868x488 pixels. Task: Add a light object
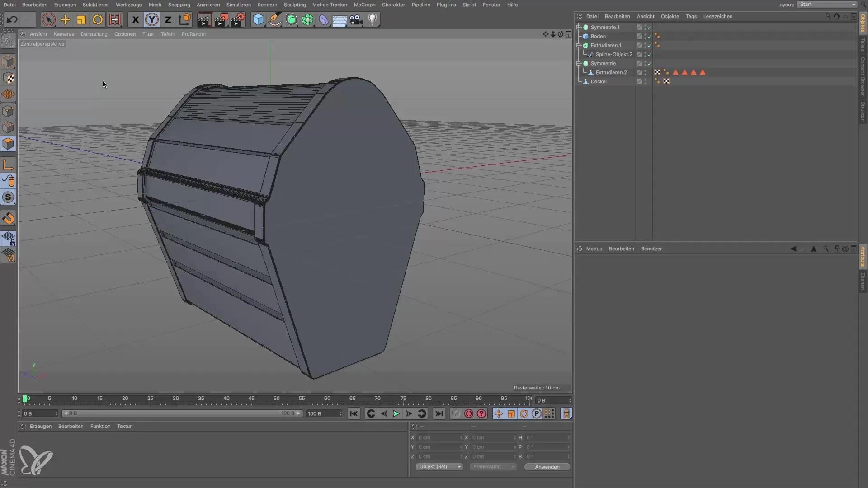[x=373, y=19]
